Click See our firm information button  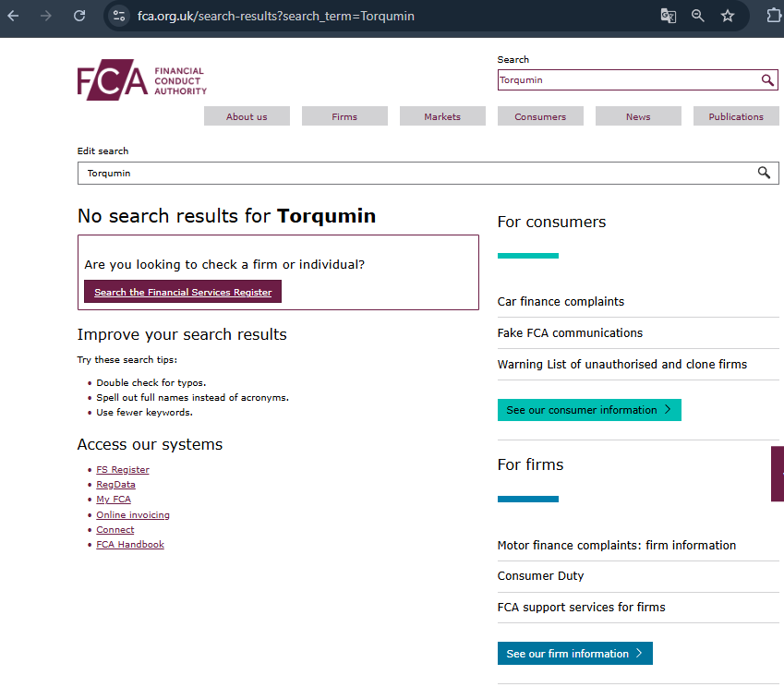tap(575, 654)
